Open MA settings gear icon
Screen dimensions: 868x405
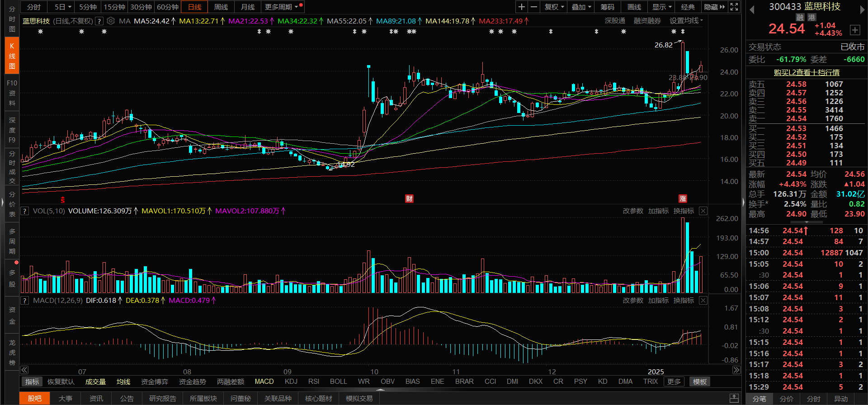[x=111, y=21]
